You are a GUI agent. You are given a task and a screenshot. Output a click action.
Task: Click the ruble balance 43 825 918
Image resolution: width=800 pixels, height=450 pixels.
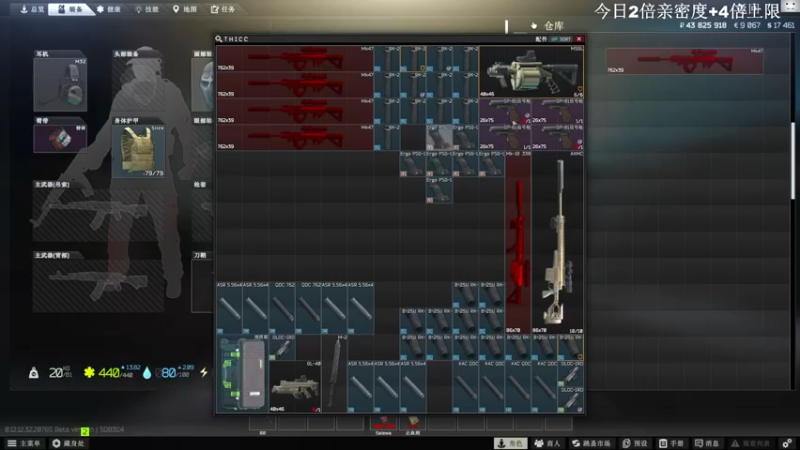coord(703,25)
